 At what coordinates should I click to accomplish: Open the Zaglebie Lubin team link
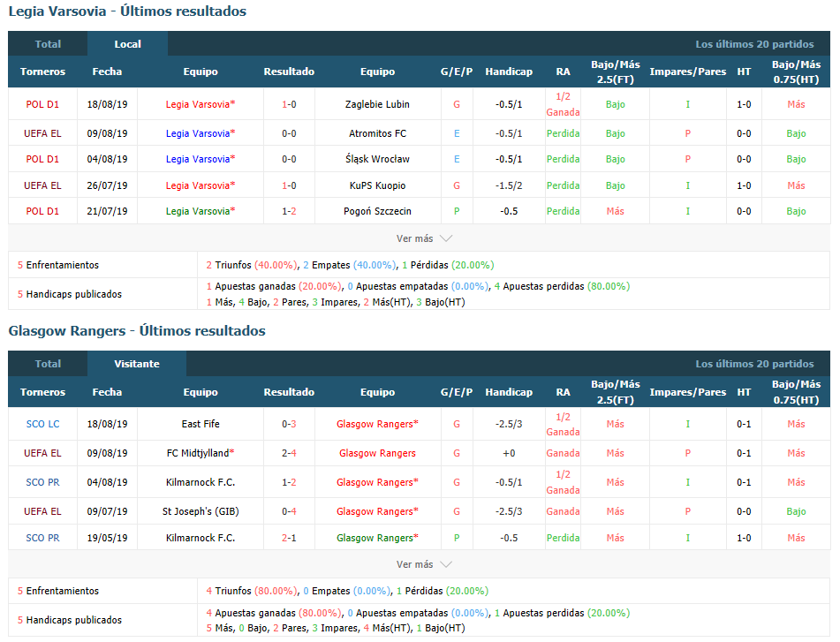click(377, 104)
